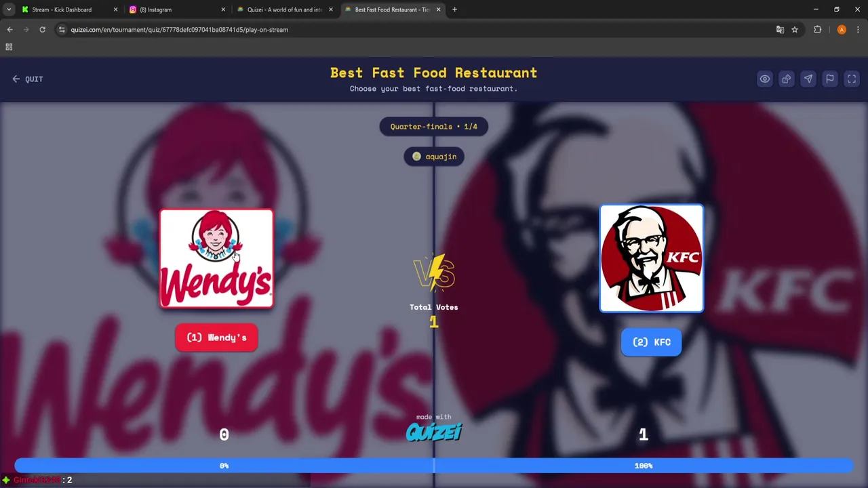
Task: Go back to the previous page
Action: point(9,30)
